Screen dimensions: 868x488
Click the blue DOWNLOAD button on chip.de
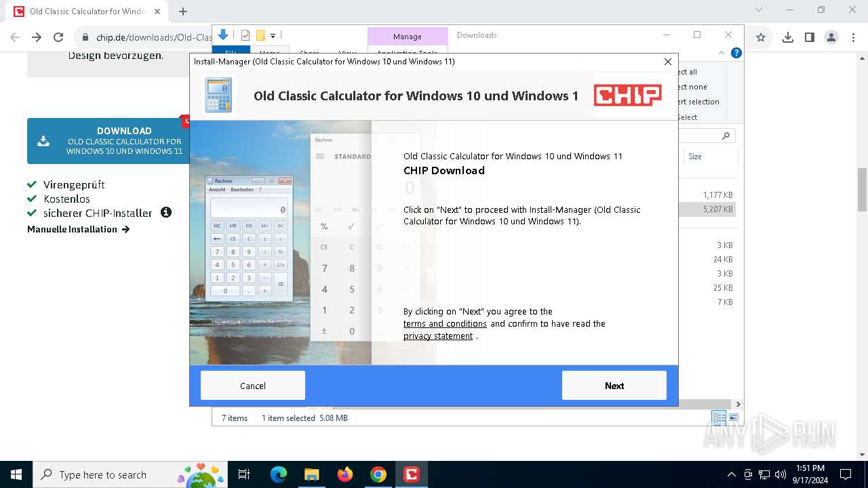(x=108, y=141)
